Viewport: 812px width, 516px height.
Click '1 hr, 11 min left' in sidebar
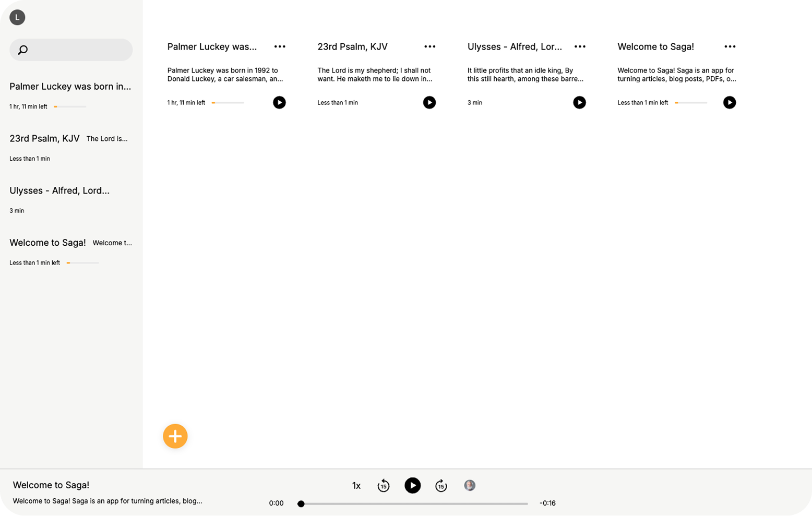pos(28,106)
